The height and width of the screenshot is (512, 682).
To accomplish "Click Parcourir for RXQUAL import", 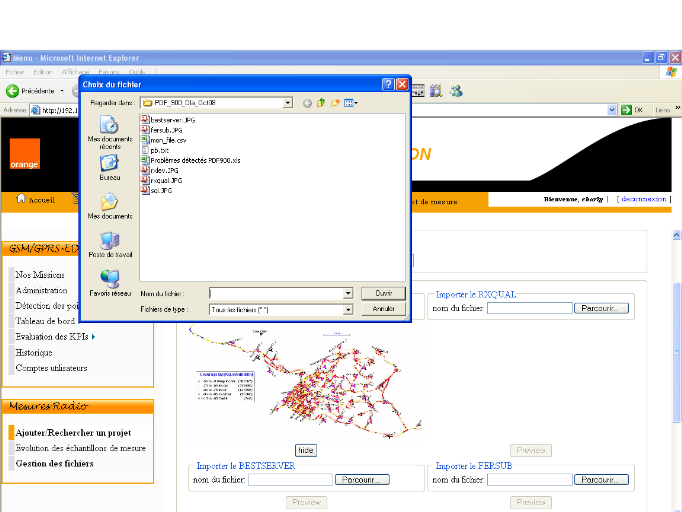I will coord(601,308).
